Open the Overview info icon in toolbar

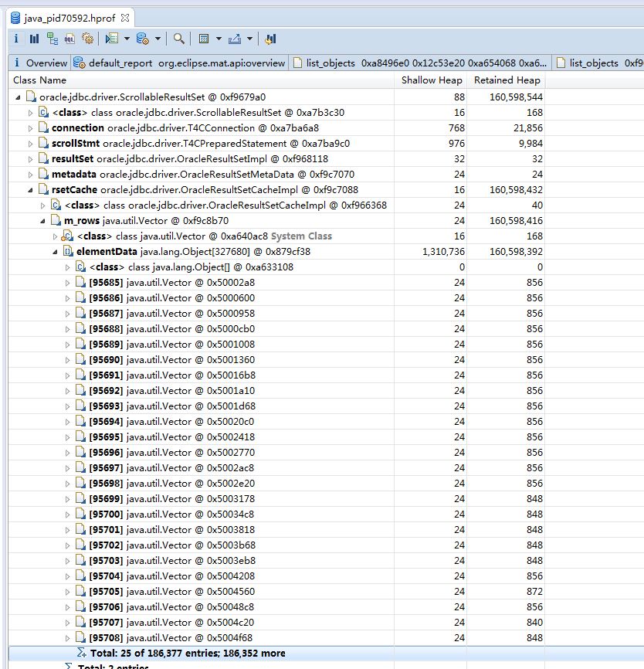point(16,39)
